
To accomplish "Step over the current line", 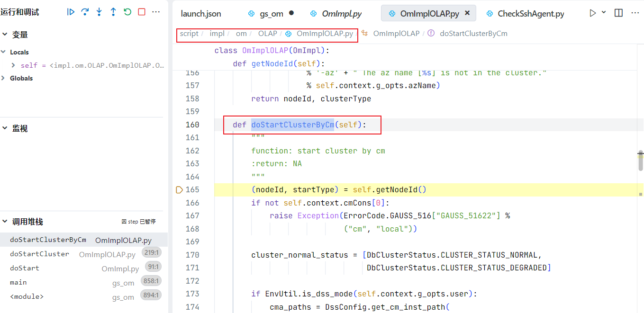I will click(x=85, y=12).
